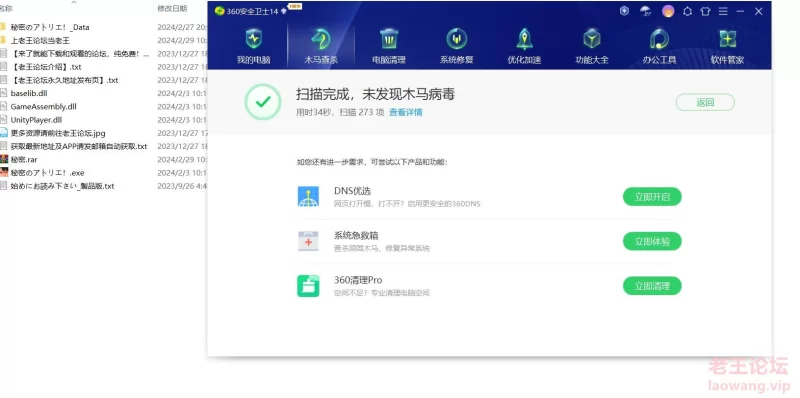
Task: Open the 办公工具 icon
Action: point(659,39)
